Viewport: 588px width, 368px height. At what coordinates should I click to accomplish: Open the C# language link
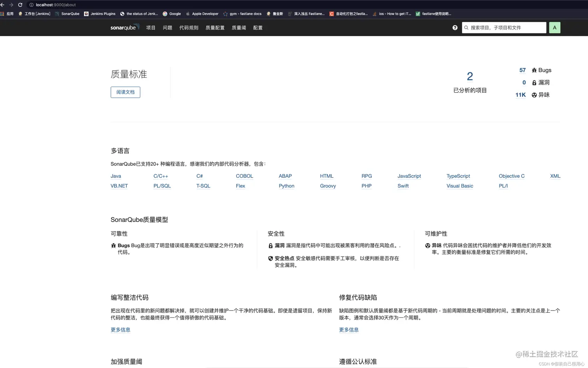(x=199, y=176)
